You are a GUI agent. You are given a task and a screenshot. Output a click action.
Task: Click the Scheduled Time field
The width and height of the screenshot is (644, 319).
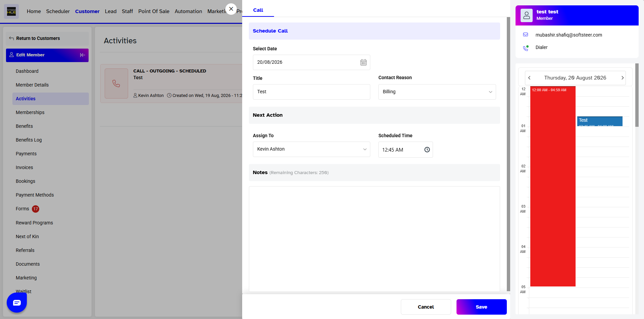[x=406, y=150]
